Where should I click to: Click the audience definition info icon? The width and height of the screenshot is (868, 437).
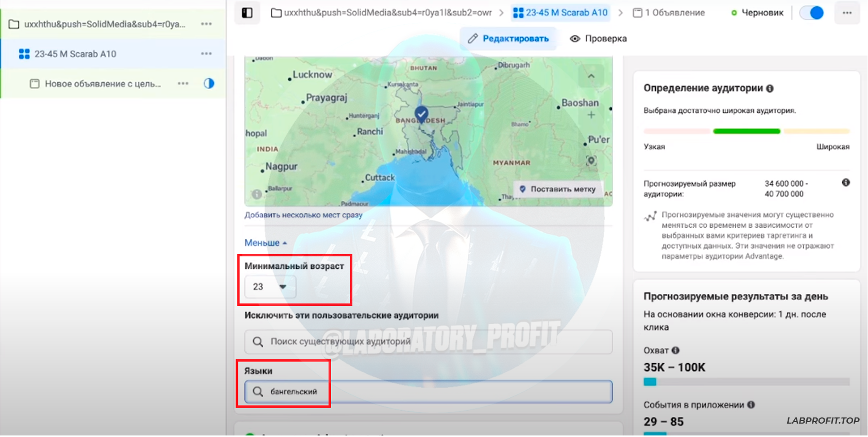[770, 89]
